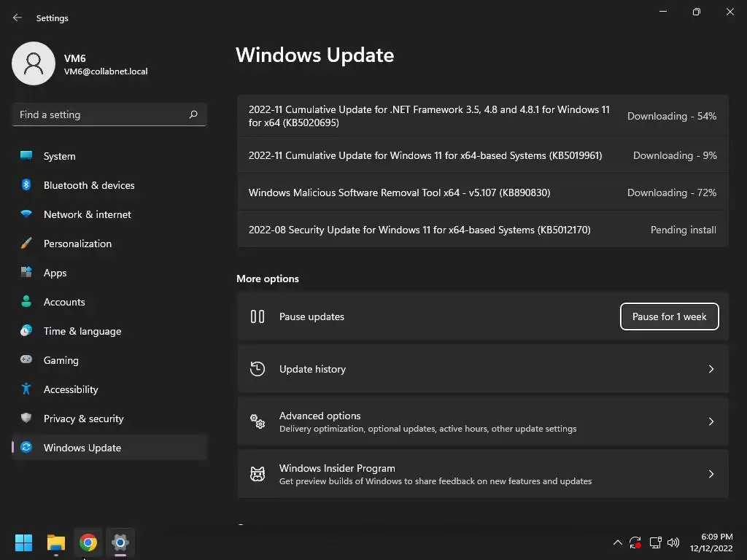Select Apps in the sidebar
Image resolution: width=747 pixels, height=560 pixels.
109,273
